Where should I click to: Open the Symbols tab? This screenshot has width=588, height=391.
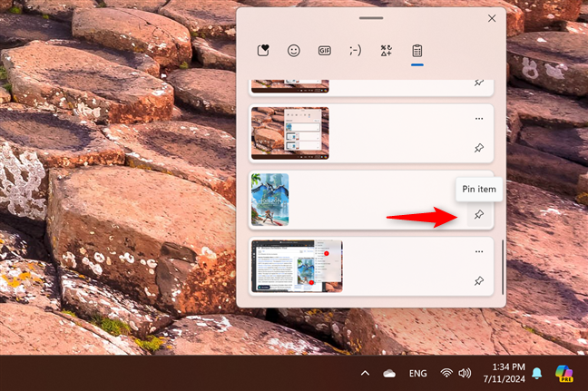pos(387,50)
